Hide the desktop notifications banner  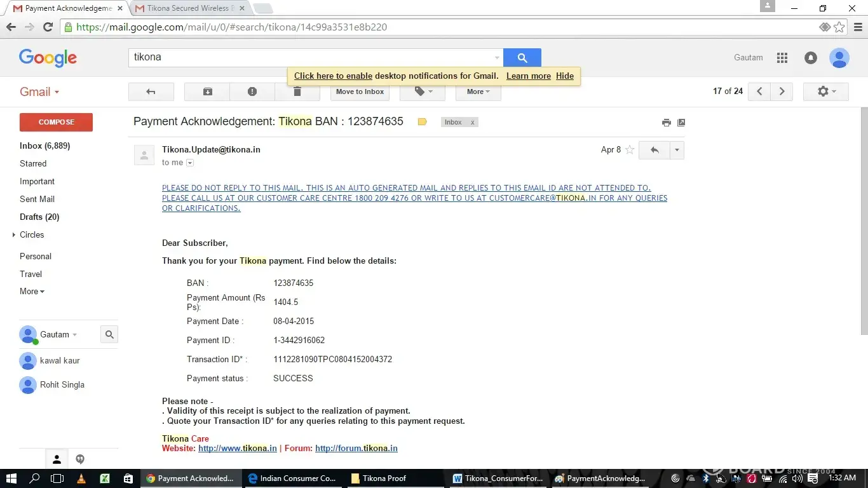pos(565,76)
